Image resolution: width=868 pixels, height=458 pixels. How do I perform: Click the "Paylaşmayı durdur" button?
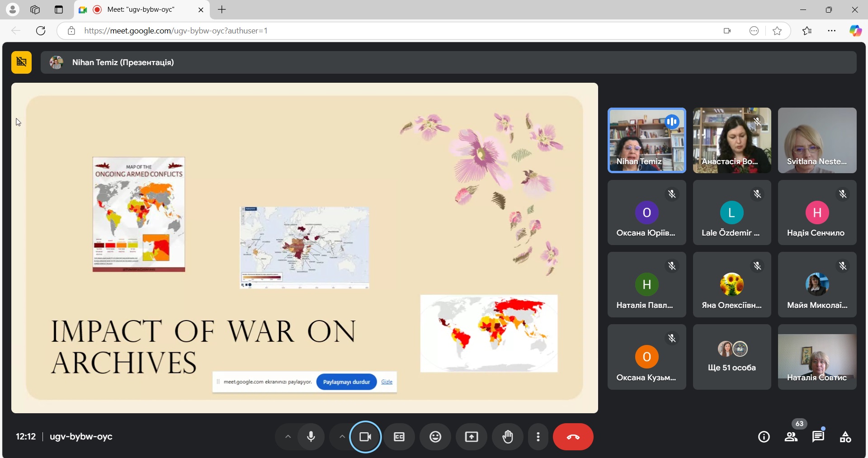346,382
